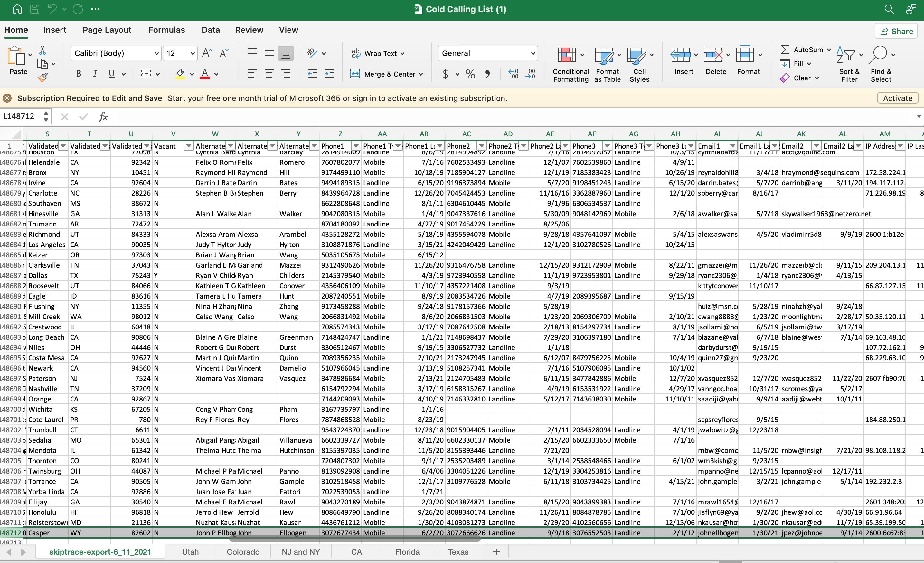Apply Percent Style
This screenshot has width=924, height=563.
point(470,74)
